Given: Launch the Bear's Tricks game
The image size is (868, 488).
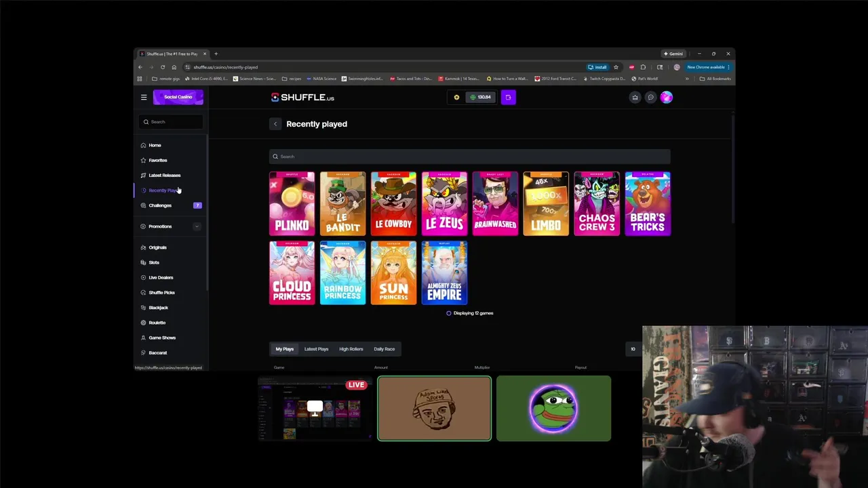Looking at the screenshot, I should pyautogui.click(x=648, y=204).
